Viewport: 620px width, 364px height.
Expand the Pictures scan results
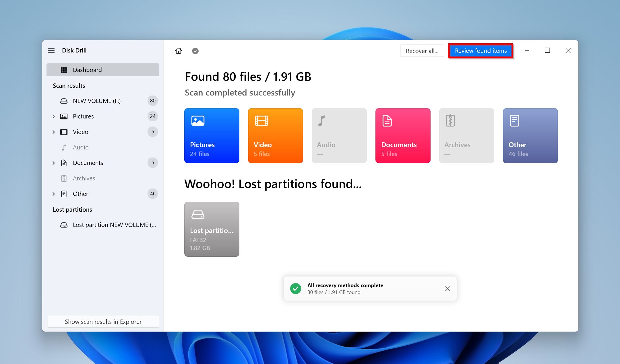coord(53,116)
